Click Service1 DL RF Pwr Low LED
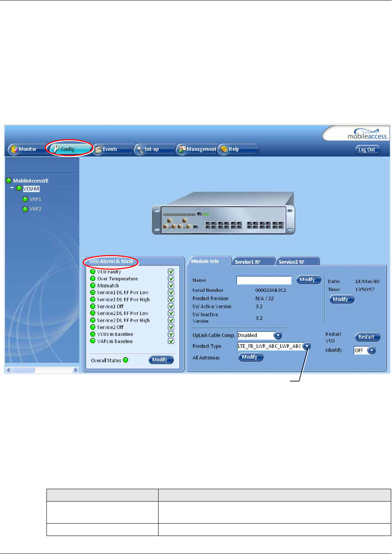 click(93, 293)
